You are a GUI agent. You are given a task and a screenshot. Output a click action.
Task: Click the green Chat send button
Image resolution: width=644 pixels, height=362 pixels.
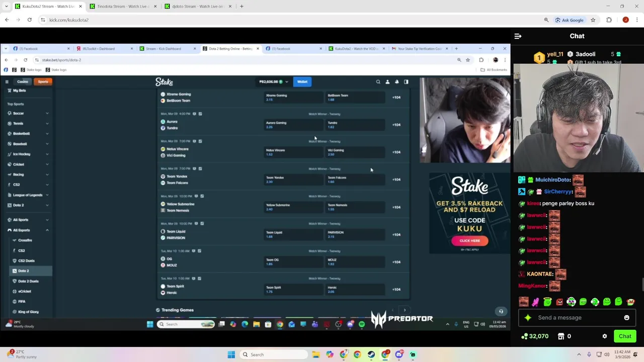625,336
